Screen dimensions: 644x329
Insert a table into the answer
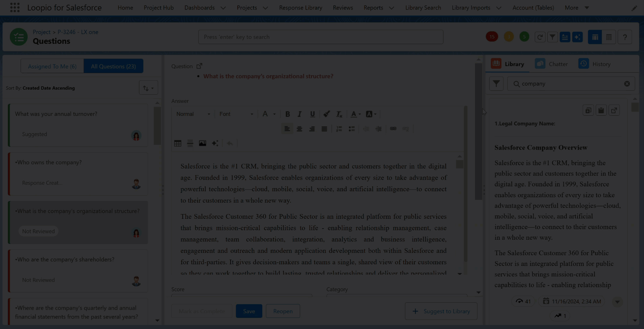click(178, 143)
